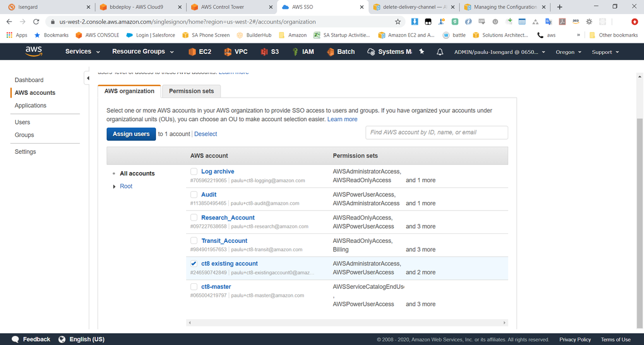Check the Log archive account checkbox
Screen dimensions: 644x345
tap(194, 172)
